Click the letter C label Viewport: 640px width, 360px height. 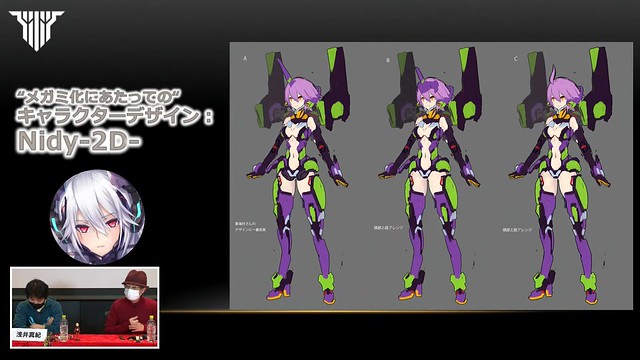[x=516, y=59]
